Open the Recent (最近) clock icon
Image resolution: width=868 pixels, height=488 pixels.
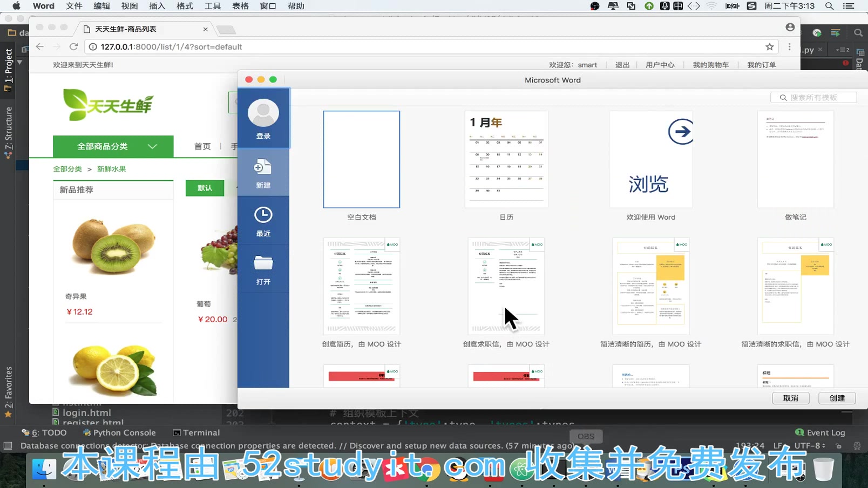pos(263,215)
